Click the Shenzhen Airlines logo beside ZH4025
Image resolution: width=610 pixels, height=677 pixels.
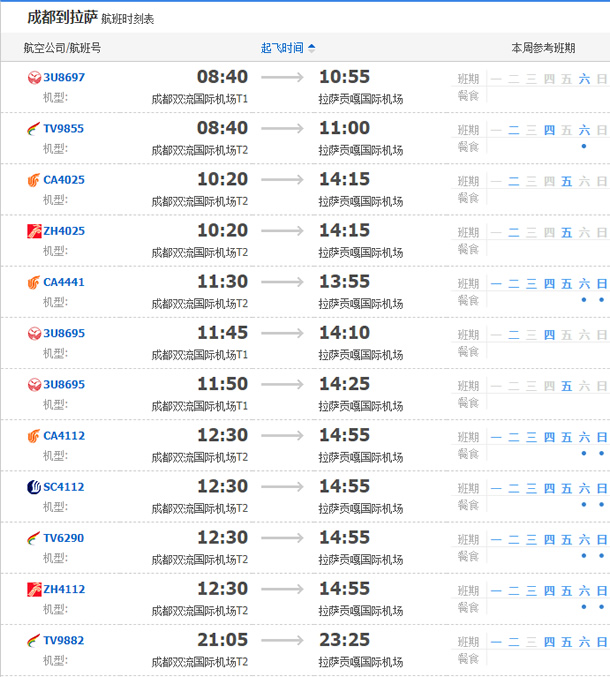pyautogui.click(x=34, y=231)
